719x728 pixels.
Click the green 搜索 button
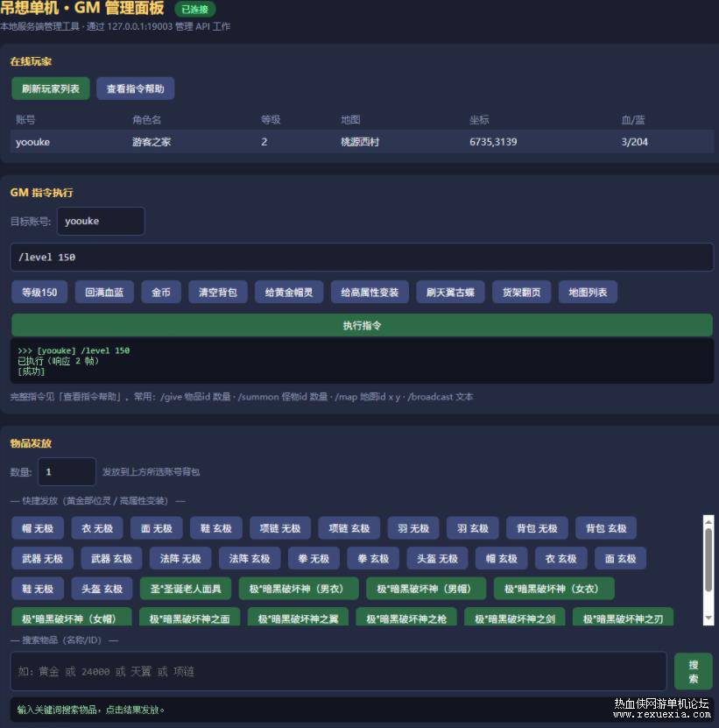(x=694, y=671)
